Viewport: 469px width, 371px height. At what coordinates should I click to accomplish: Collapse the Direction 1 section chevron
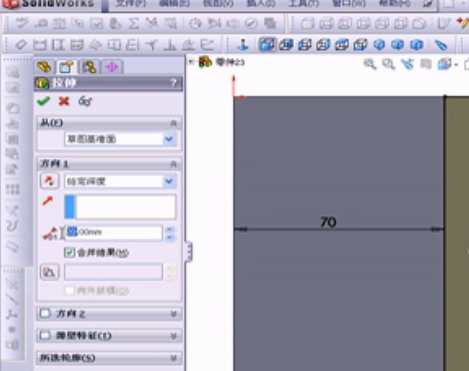click(x=173, y=164)
